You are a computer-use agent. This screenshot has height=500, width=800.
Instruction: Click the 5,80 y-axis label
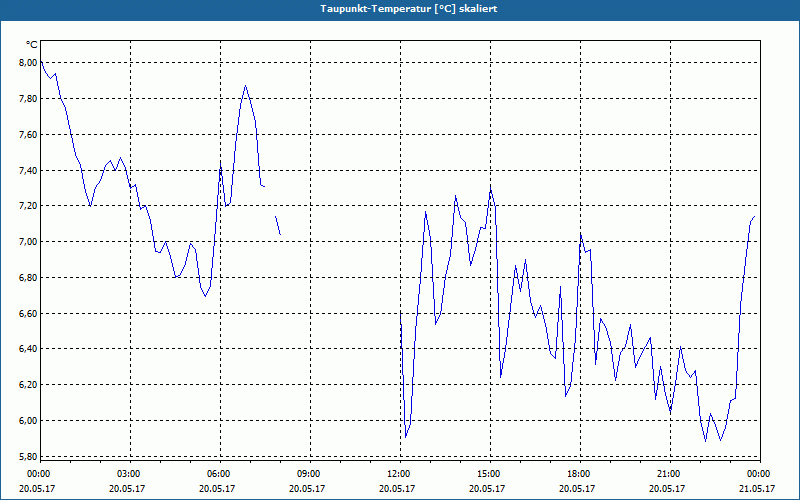29,456
